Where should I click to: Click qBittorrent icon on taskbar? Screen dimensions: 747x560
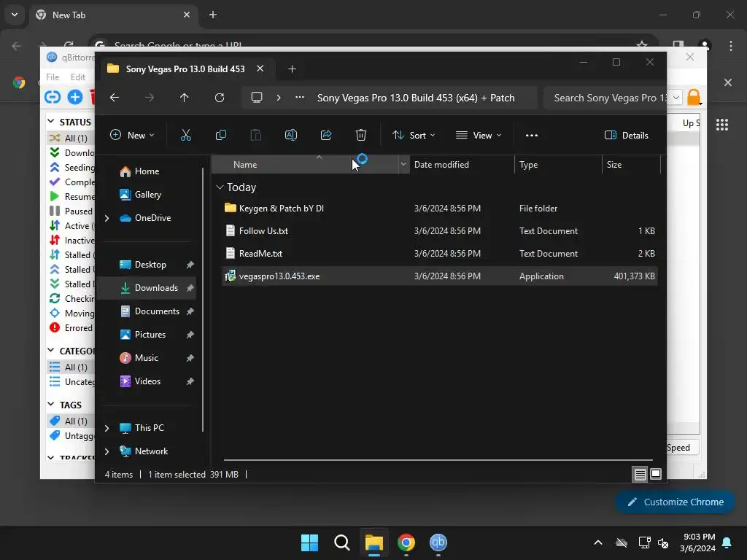tap(438, 542)
